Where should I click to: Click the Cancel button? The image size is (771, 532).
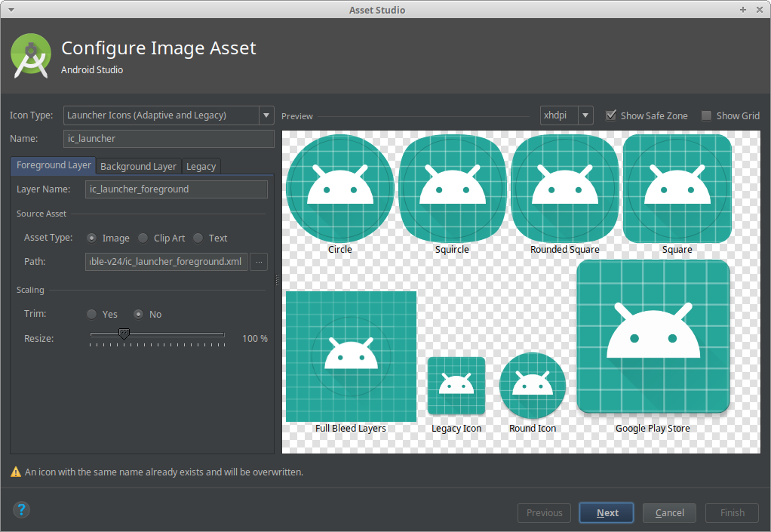pos(669,513)
